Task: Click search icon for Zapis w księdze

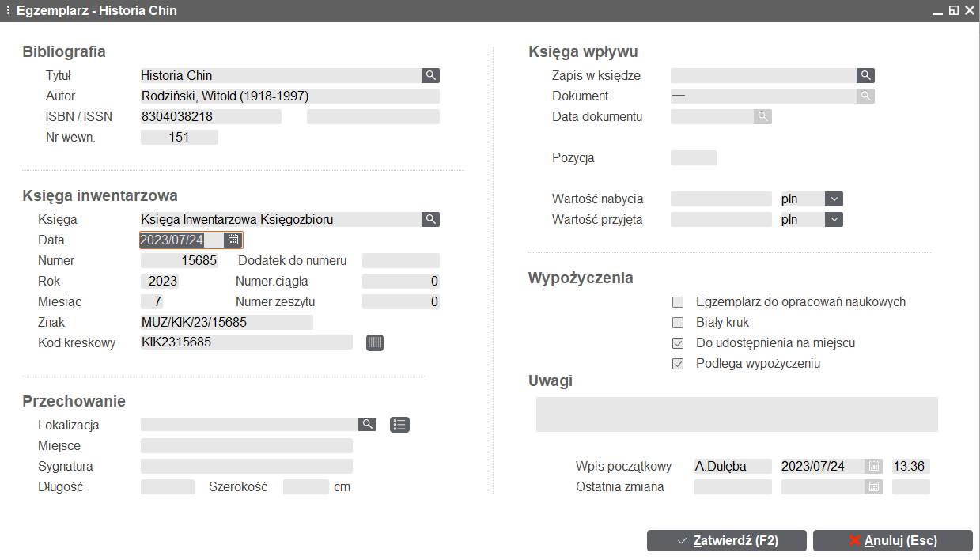Action: 866,75
